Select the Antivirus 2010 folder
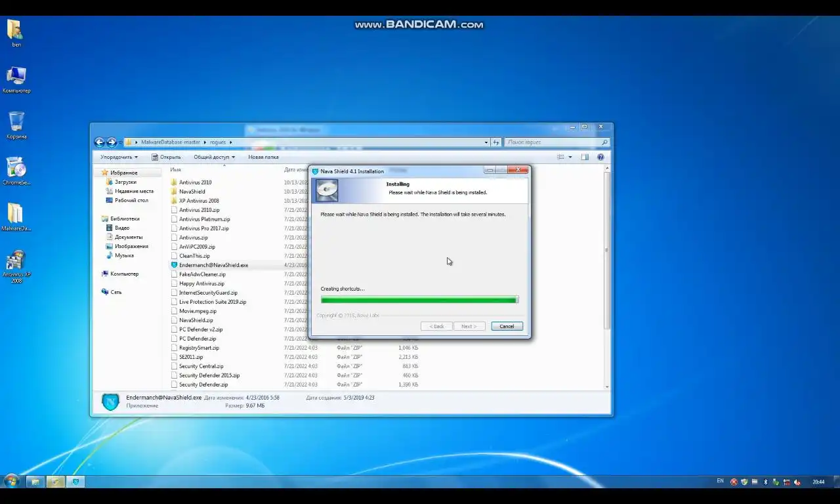Image resolution: width=840 pixels, height=504 pixels. pyautogui.click(x=195, y=182)
